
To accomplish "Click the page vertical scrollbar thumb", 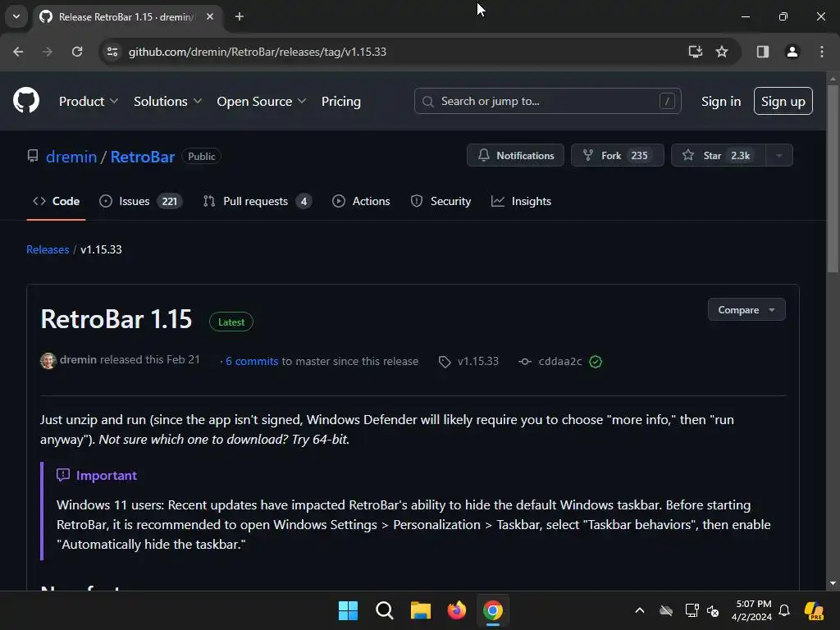I will (x=832, y=180).
